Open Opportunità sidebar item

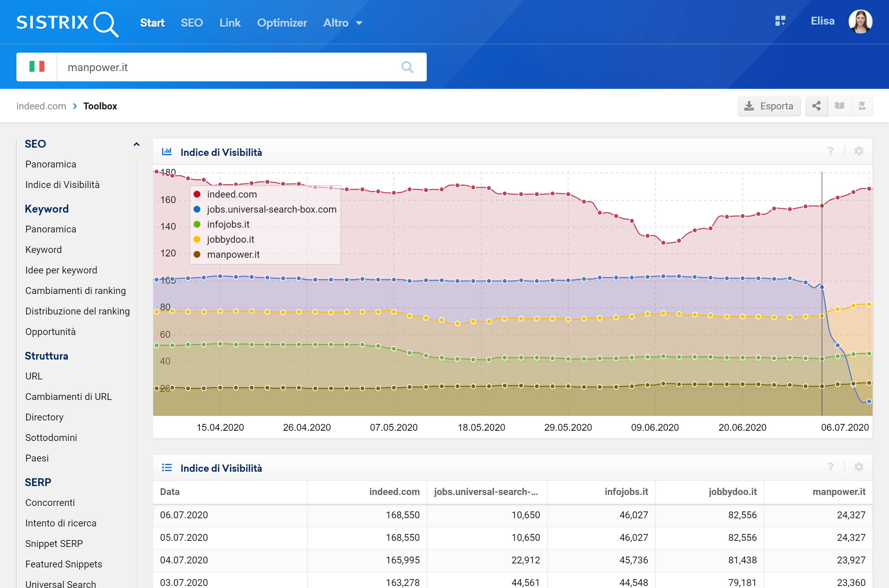tap(50, 332)
